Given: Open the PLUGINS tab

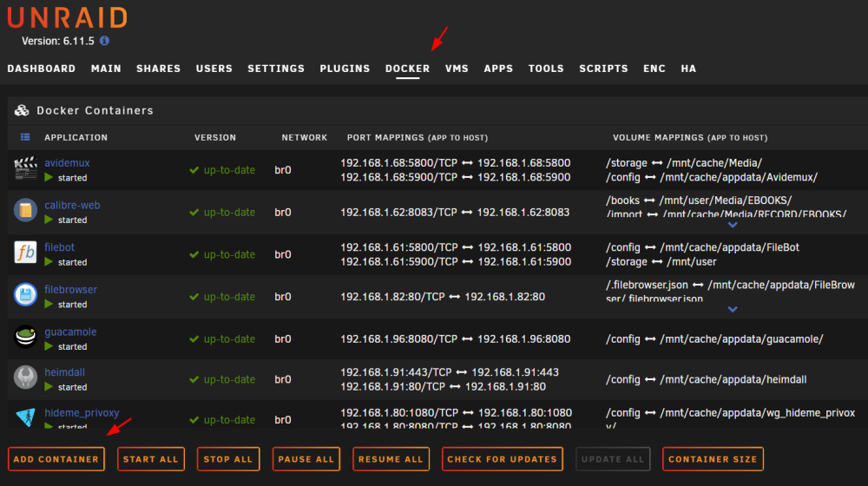Looking at the screenshot, I should click(x=345, y=69).
